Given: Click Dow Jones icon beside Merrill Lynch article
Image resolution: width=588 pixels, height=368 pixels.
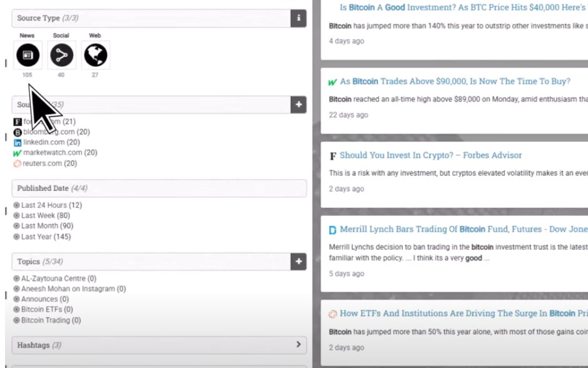Looking at the screenshot, I should pyautogui.click(x=332, y=230).
